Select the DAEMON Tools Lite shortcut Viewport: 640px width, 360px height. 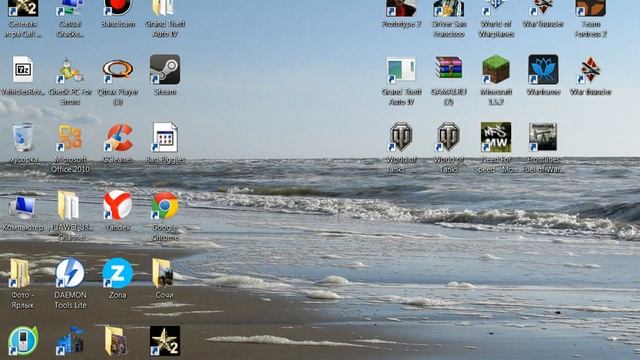pyautogui.click(x=70, y=273)
